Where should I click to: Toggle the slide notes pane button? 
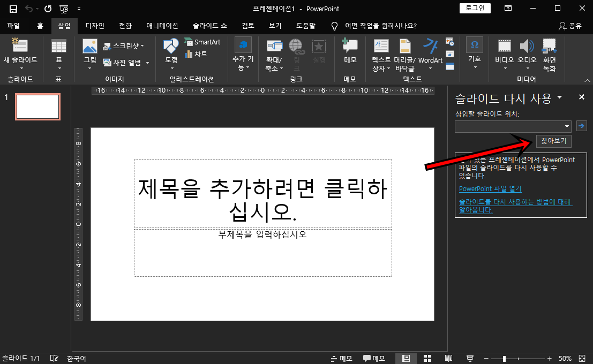click(x=342, y=358)
